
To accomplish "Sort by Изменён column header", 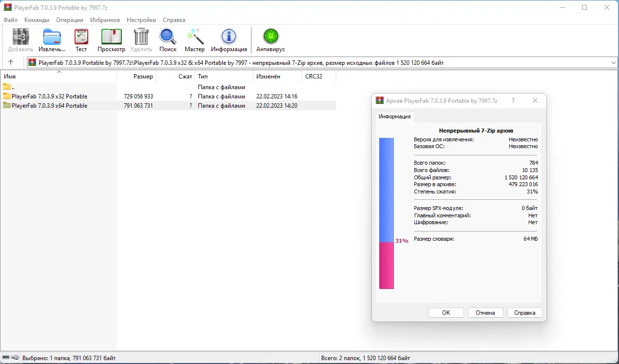I will coord(278,77).
